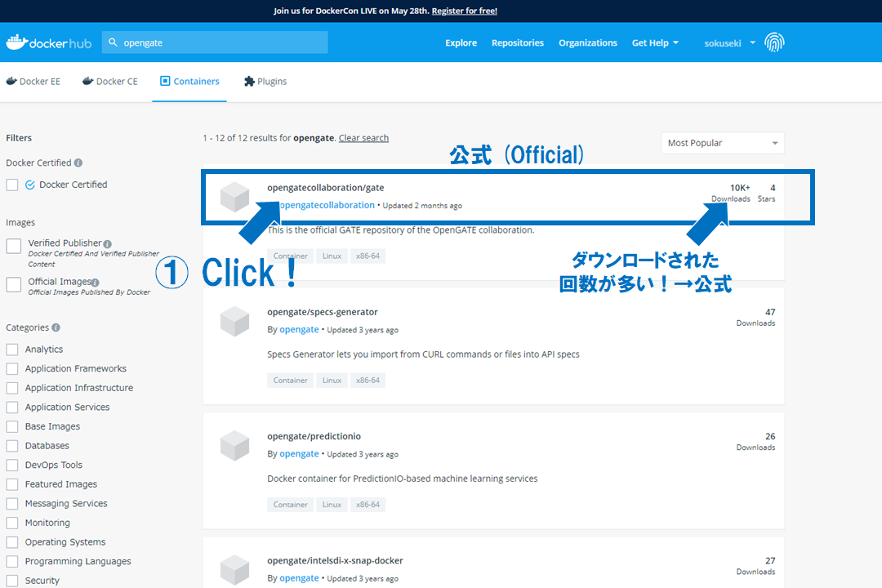Click the 'Docker container for PredictionIO-based' description
882x588 pixels.
[x=402, y=479]
